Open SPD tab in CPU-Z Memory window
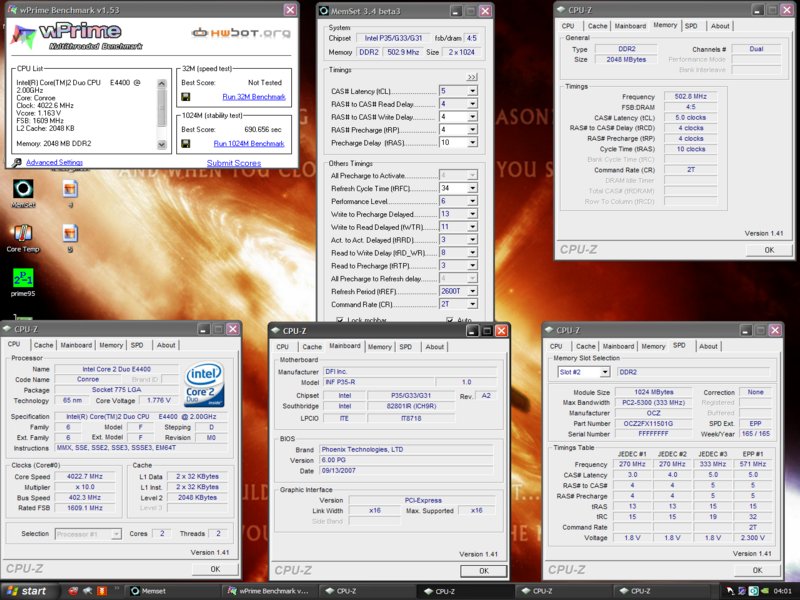The height and width of the screenshot is (600, 800). pyautogui.click(x=691, y=26)
